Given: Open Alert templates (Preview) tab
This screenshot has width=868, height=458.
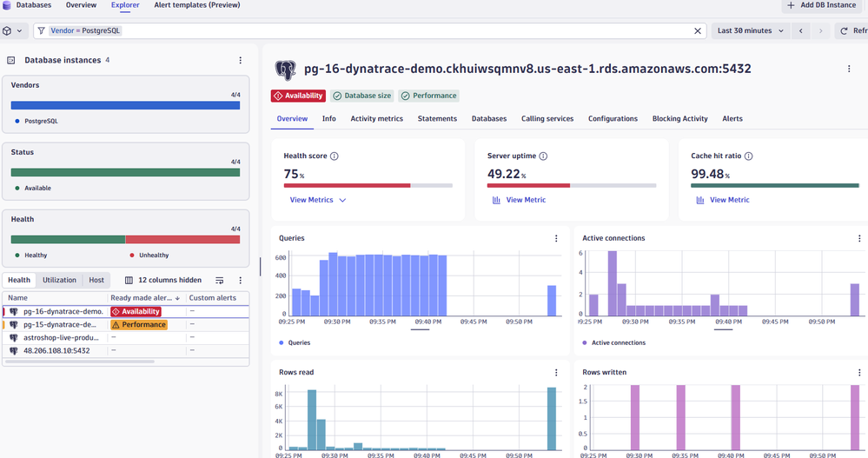Looking at the screenshot, I should 197,5.
